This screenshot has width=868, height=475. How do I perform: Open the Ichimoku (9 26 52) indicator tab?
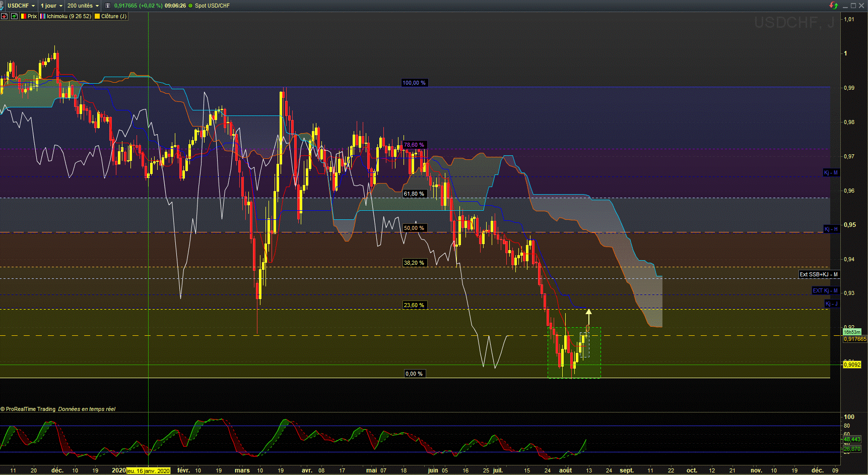click(66, 16)
